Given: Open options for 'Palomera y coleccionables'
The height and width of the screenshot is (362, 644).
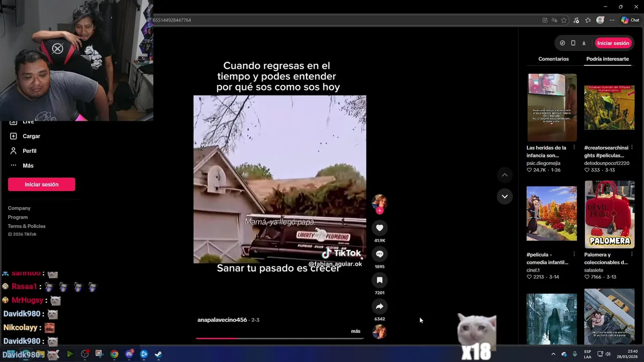Looking at the screenshot, I should 631,254.
